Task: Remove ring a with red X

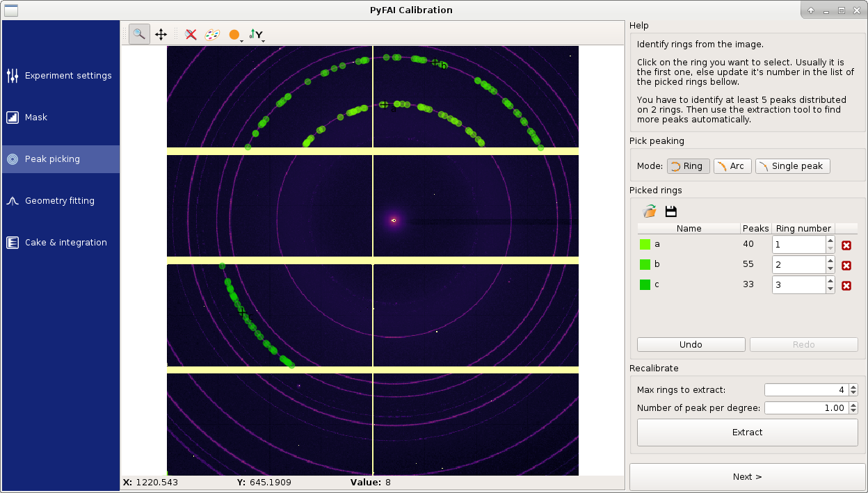Action: tap(846, 245)
